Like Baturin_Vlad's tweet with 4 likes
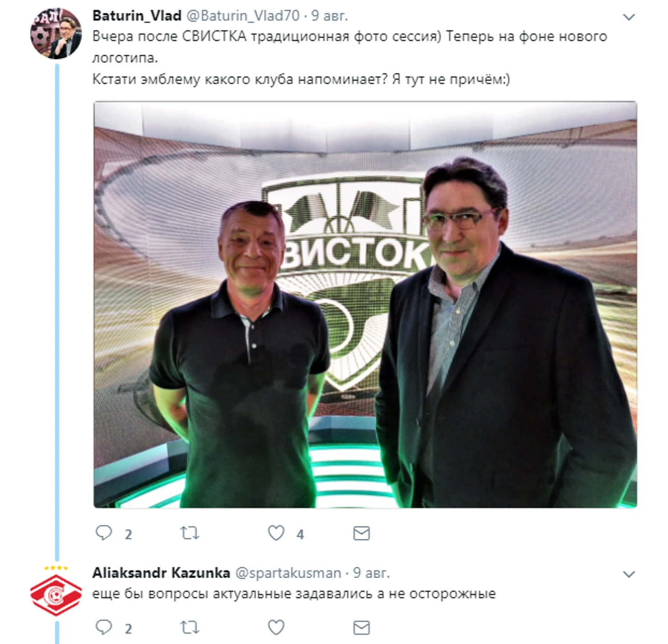Screen dimensions: 668x644 point(276,533)
